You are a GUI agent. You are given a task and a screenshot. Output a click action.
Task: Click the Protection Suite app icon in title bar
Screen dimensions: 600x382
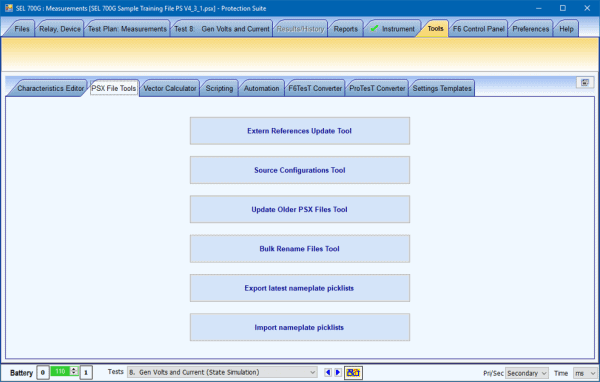tap(8, 8)
